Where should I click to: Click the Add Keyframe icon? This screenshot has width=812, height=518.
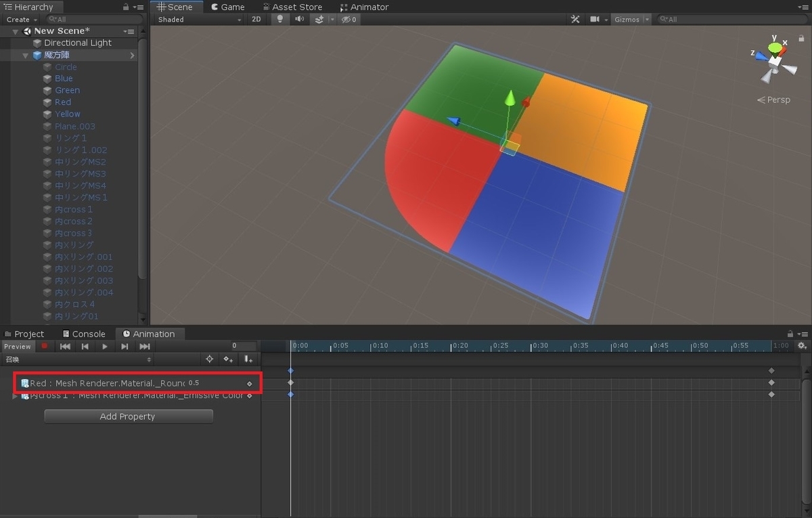pos(229,359)
